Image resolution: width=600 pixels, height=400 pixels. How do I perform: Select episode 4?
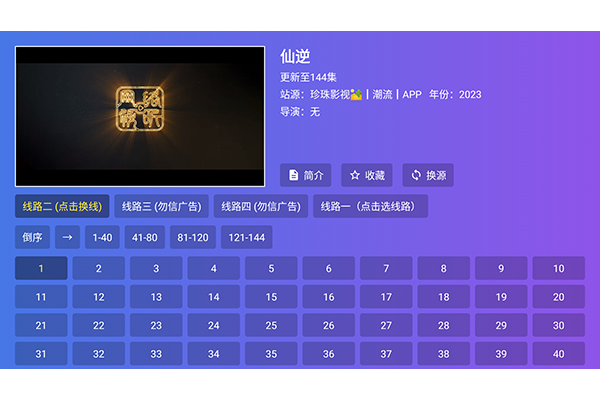(214, 268)
